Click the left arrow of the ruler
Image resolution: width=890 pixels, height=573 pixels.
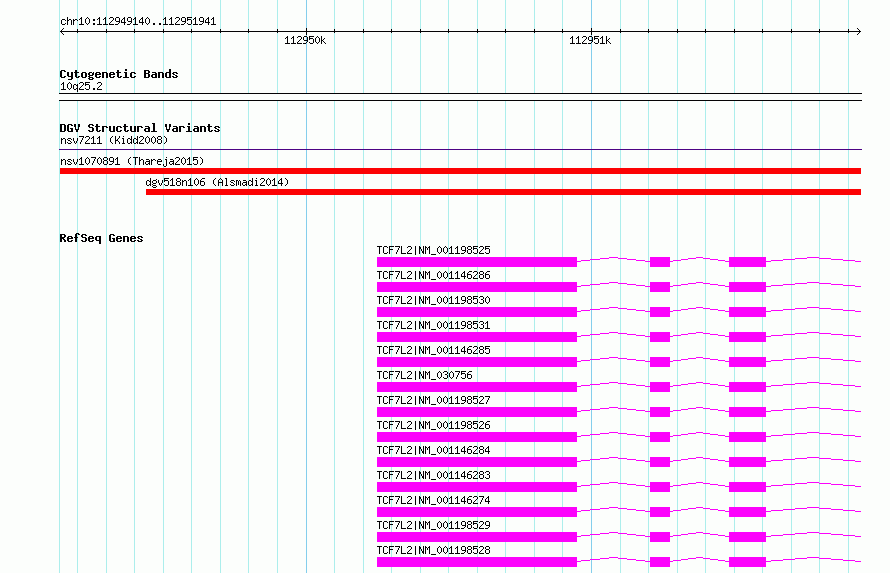coord(62,31)
